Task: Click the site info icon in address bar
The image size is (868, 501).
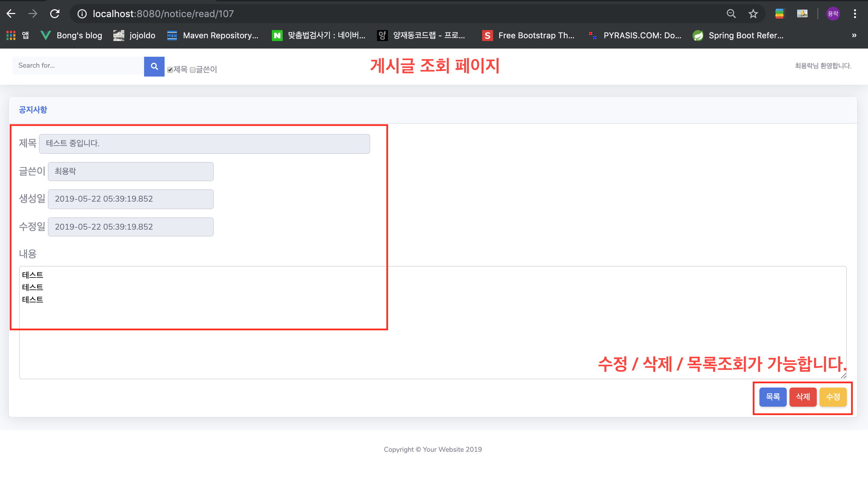Action: pyautogui.click(x=82, y=14)
